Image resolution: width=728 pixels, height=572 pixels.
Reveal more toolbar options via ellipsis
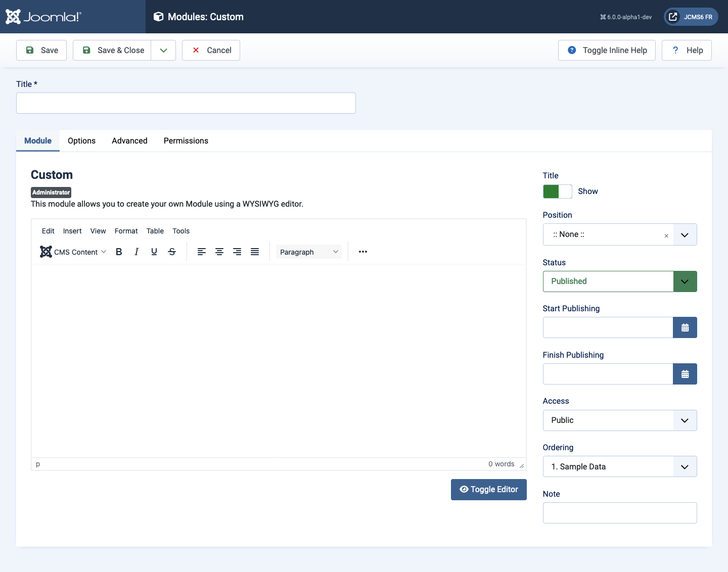363,252
